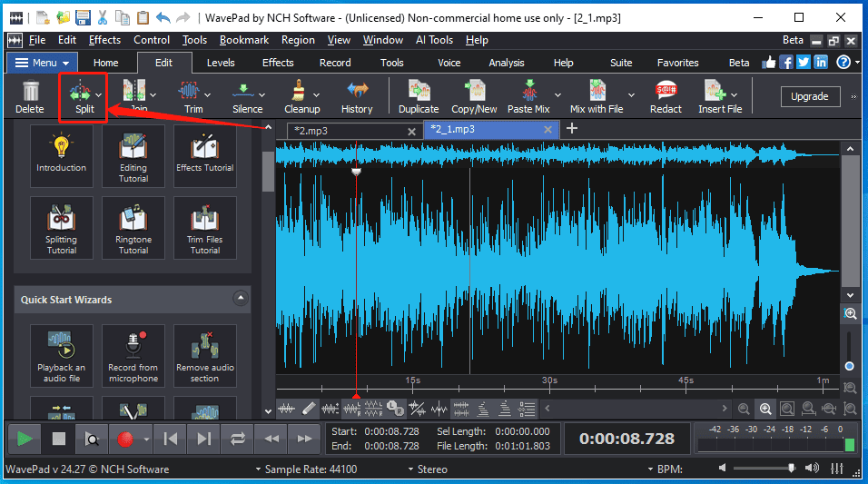Start Record from microphone wizard

tap(133, 356)
